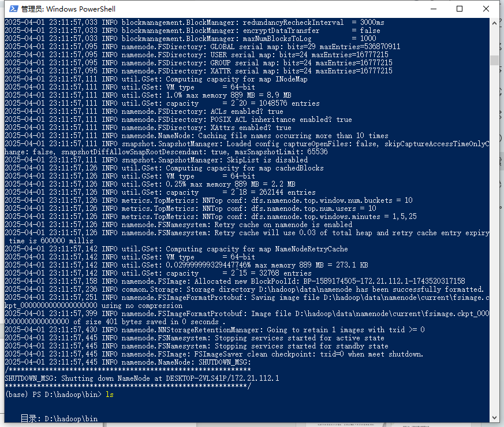Click 'FSImageSaver clean checkpoint' log line

(214, 354)
